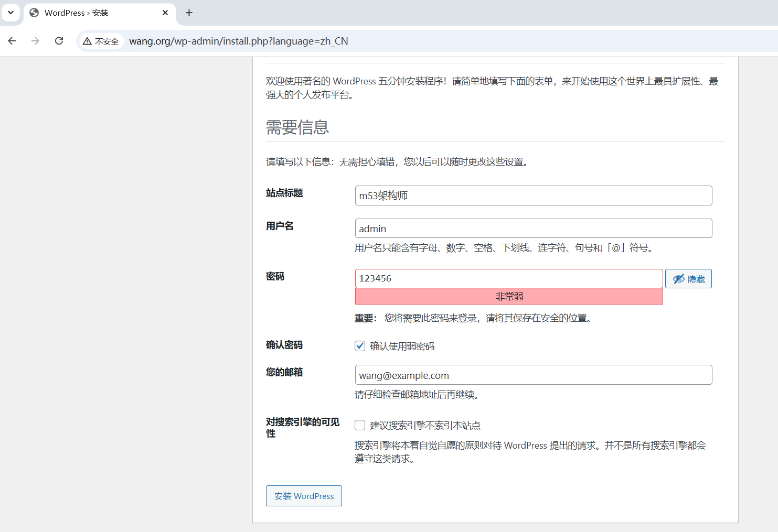Select the WordPress › 安装 tab
Screen dimensions: 778x532
point(100,13)
